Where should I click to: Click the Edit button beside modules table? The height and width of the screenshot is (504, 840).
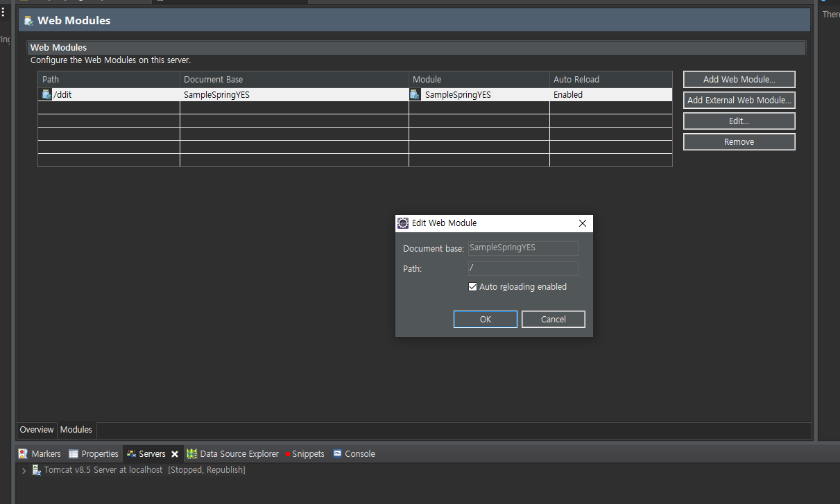[x=739, y=121]
